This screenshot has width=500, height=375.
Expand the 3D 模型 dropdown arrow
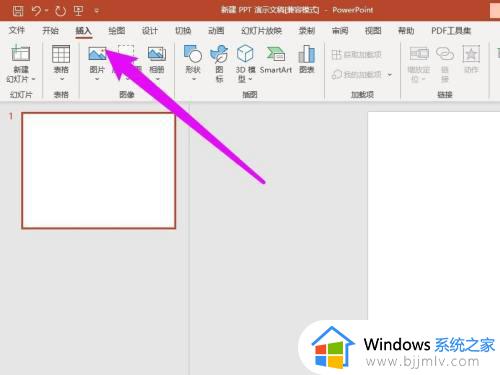pos(250,79)
